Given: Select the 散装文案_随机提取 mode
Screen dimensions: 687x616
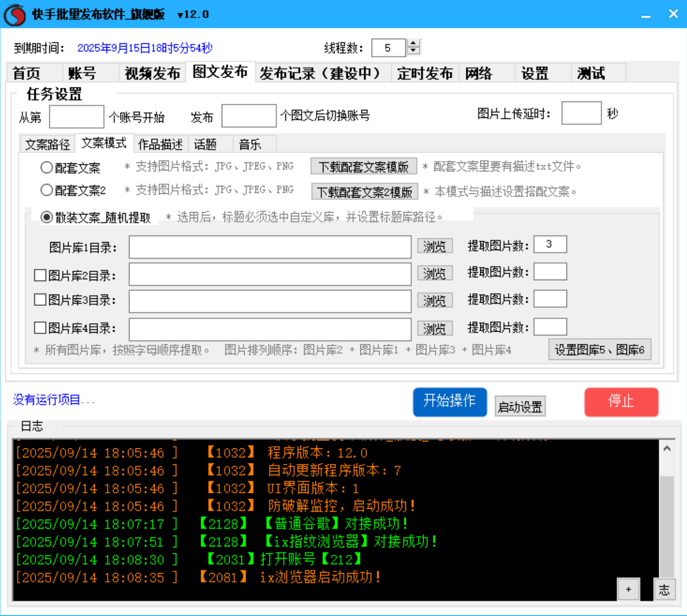Looking at the screenshot, I should [x=48, y=216].
